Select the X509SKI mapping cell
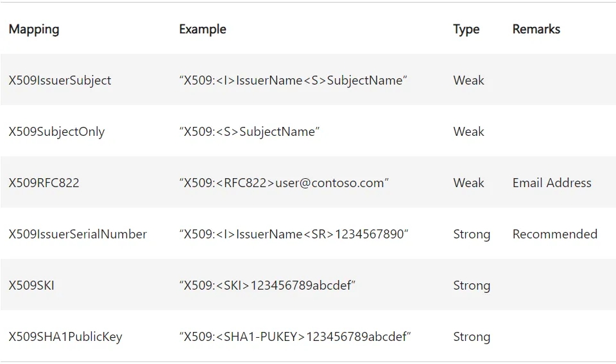616x364 pixels. point(31,285)
